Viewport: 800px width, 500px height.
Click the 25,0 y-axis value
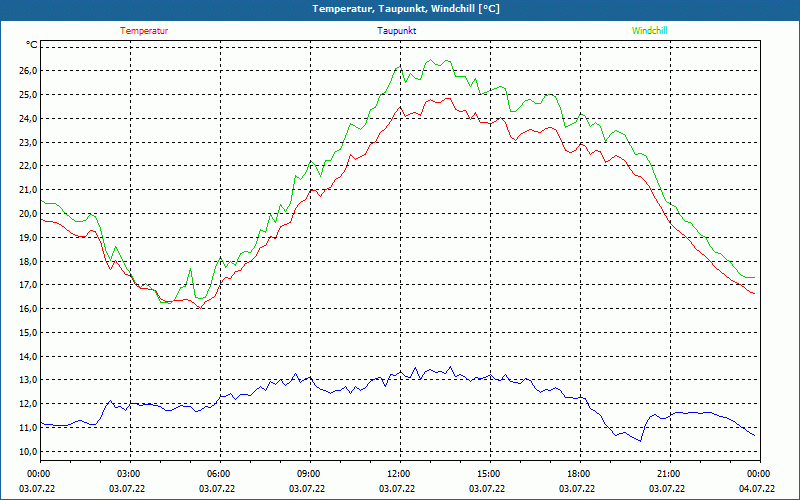pyautogui.click(x=29, y=94)
